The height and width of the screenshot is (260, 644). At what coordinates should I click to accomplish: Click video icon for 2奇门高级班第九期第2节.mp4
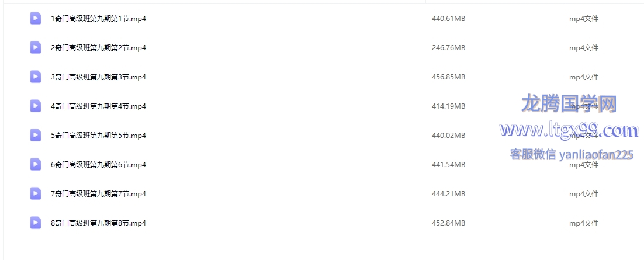tap(36, 48)
